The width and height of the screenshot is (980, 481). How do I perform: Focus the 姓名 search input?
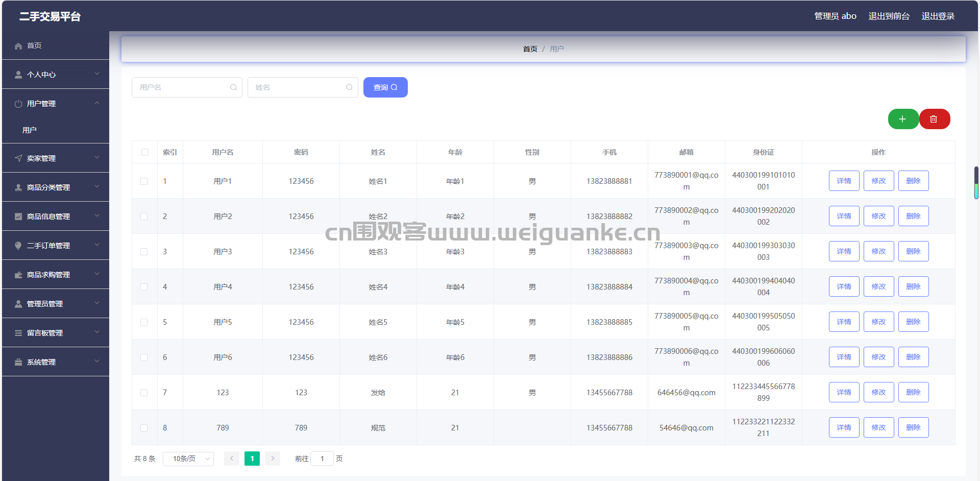[303, 87]
